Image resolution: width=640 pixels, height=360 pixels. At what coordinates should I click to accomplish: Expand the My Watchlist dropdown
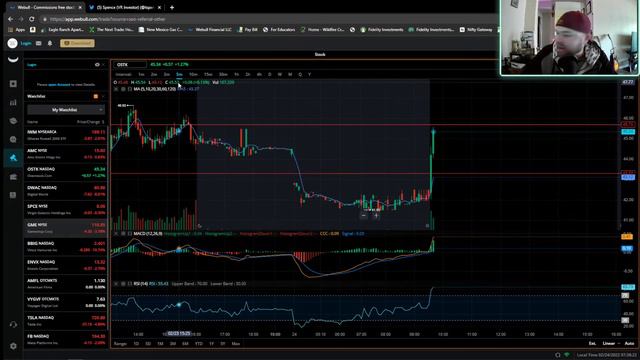66,110
